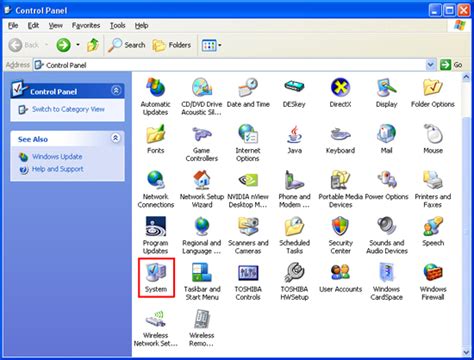Switch to Category View link

point(68,109)
